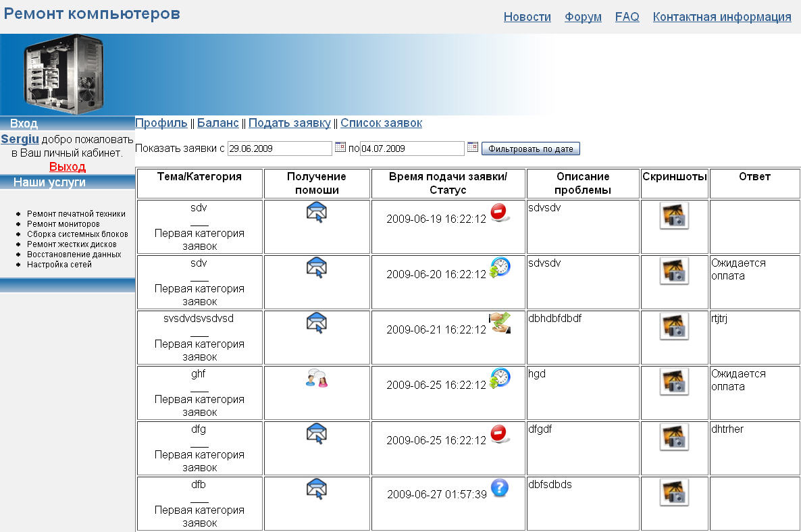The height and width of the screenshot is (532, 801).
Task: Open screenshots thumbnail in dbfsdbds row
Action: tap(674, 492)
